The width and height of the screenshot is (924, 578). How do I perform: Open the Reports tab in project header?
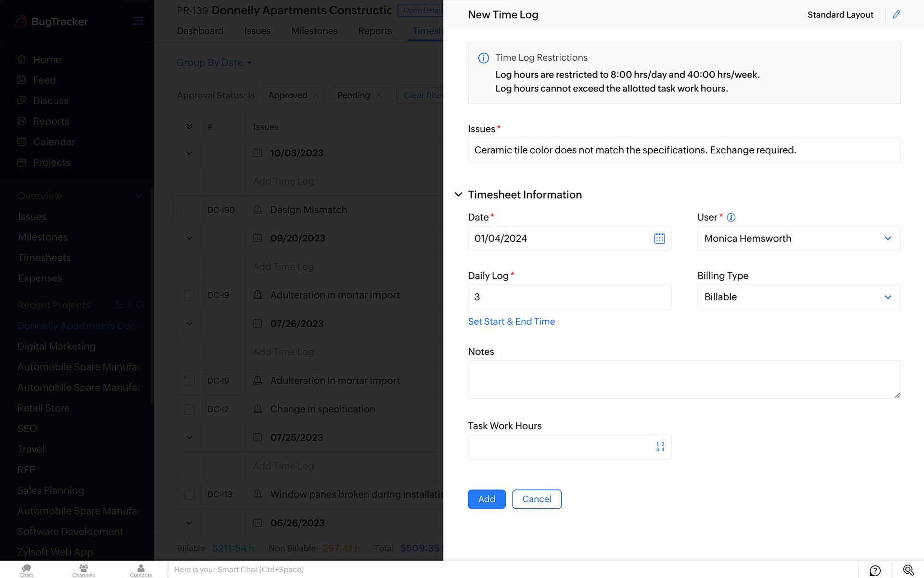click(x=375, y=31)
